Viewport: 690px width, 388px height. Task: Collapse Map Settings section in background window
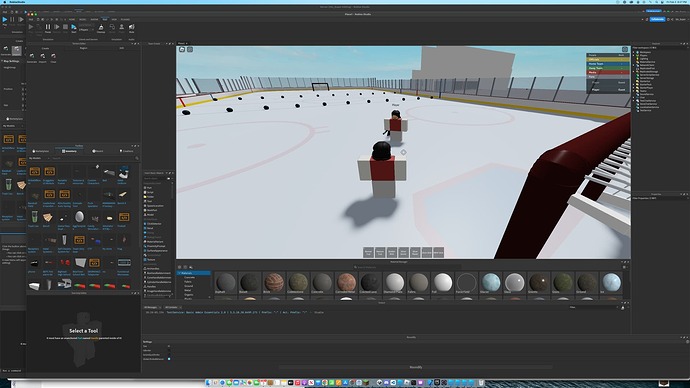click(x=2, y=61)
